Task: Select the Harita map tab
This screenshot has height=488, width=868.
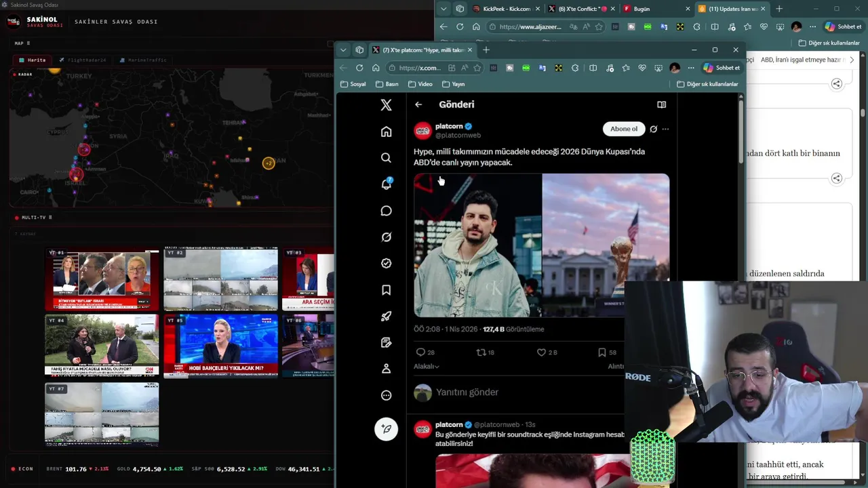Action: pos(33,60)
